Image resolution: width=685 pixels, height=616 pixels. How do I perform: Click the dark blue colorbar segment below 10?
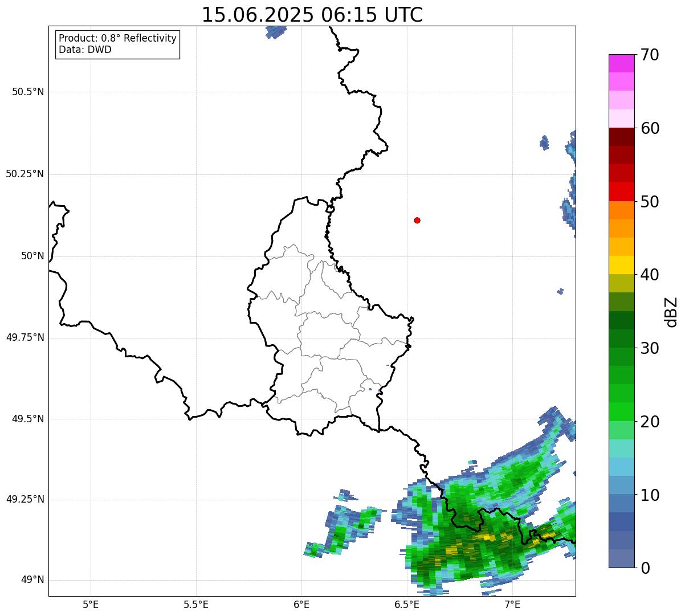coord(622,522)
